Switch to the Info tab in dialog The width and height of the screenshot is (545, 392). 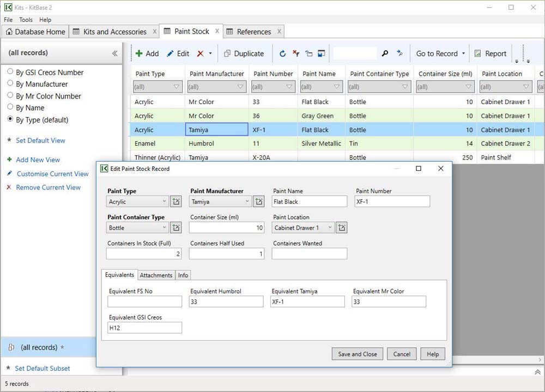click(183, 275)
